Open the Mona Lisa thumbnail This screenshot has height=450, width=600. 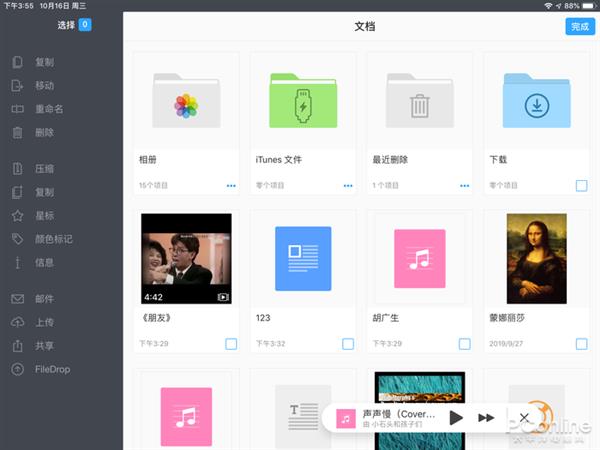[536, 258]
